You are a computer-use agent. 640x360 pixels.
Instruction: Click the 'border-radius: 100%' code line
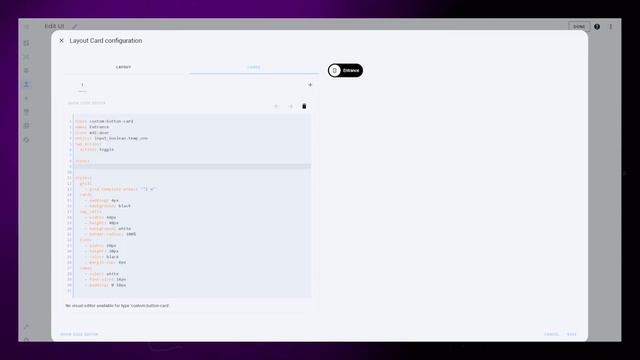pos(110,234)
